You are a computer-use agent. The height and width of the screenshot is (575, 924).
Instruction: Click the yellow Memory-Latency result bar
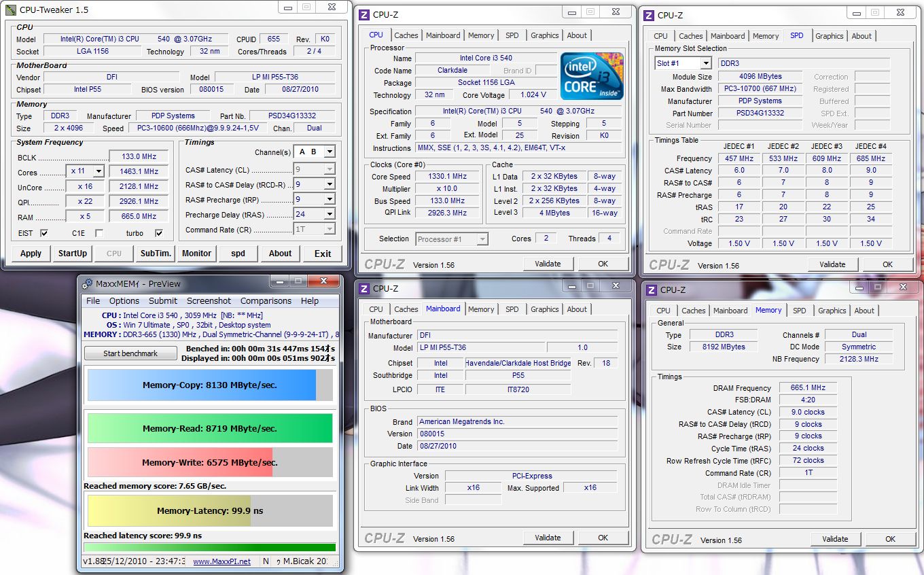pos(210,510)
